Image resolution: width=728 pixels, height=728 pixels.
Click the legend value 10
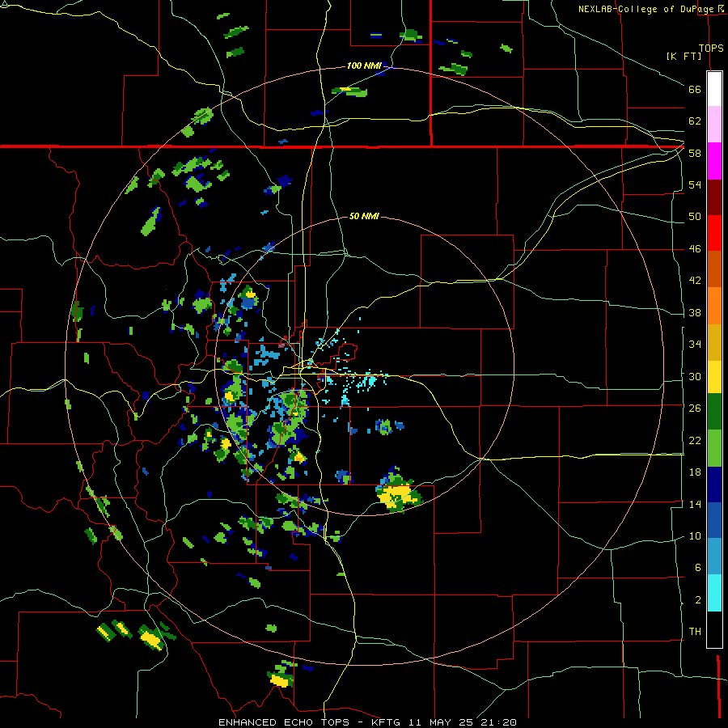[695, 536]
